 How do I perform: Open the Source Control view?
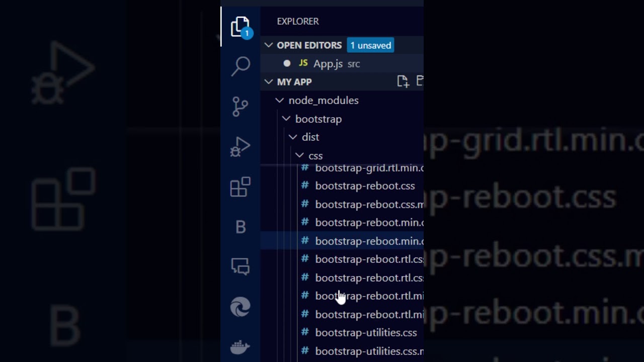coord(240,107)
